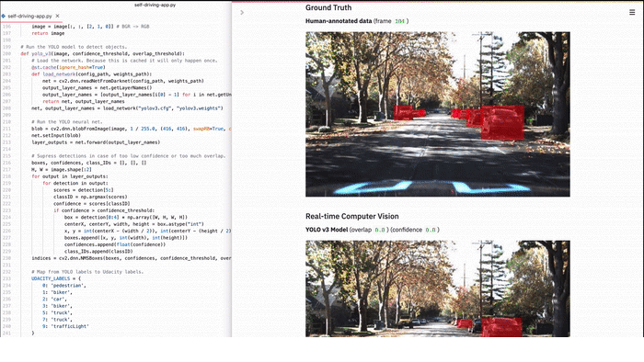Click the net.setInput(blob) code line
This screenshot has height=362, width=644.
point(56,135)
